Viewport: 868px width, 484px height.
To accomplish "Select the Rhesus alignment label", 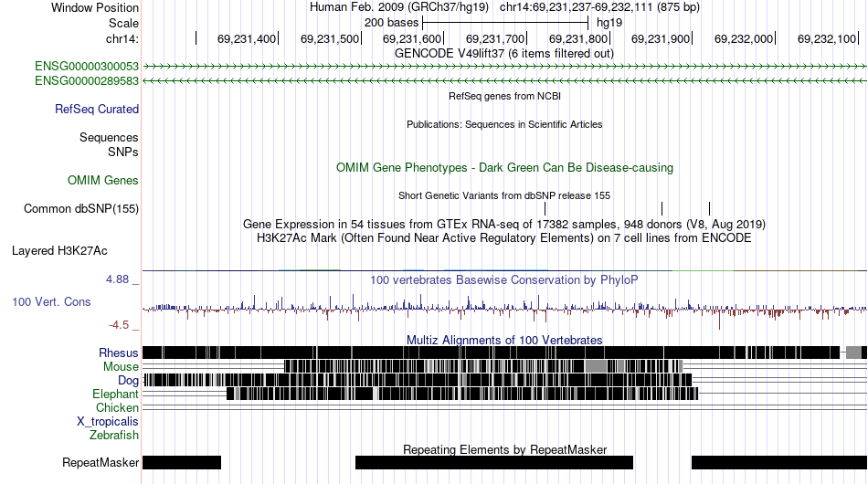I will click(119, 352).
